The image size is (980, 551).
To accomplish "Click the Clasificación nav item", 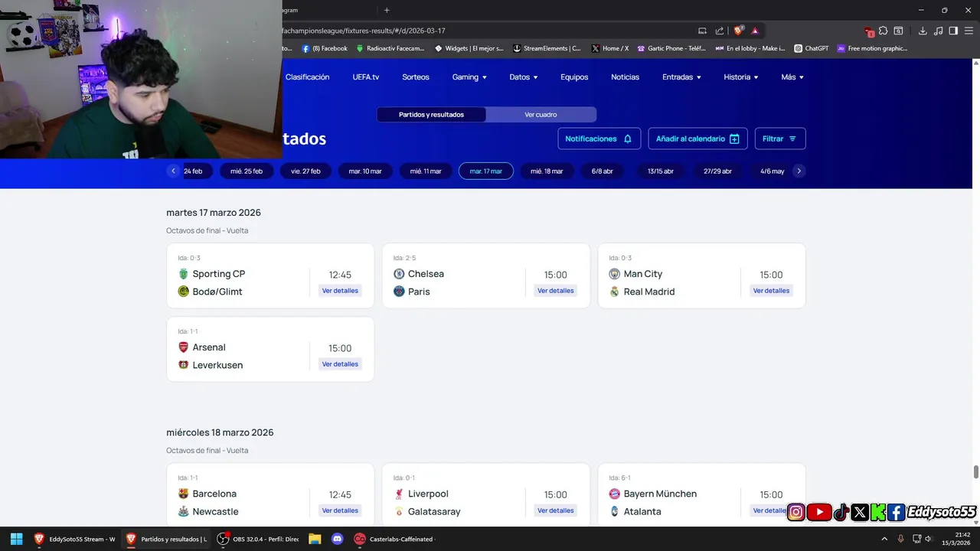I will pos(307,77).
